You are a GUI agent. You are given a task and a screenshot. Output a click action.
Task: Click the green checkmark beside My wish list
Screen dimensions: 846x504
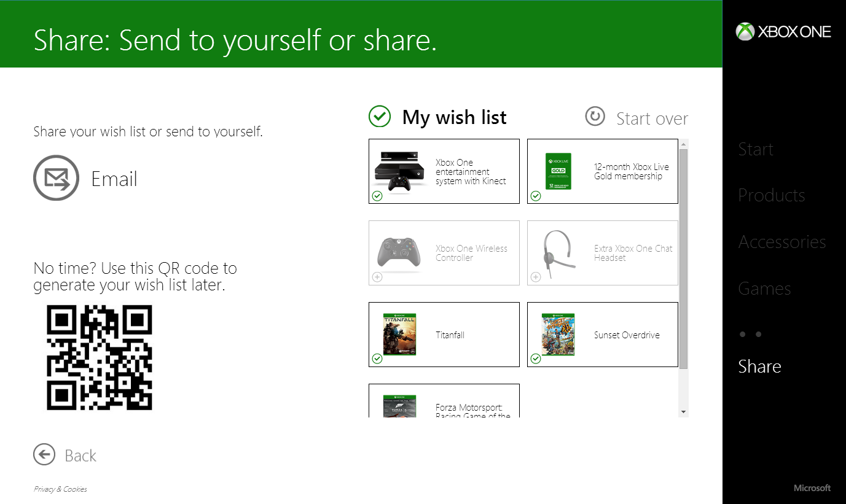(380, 116)
